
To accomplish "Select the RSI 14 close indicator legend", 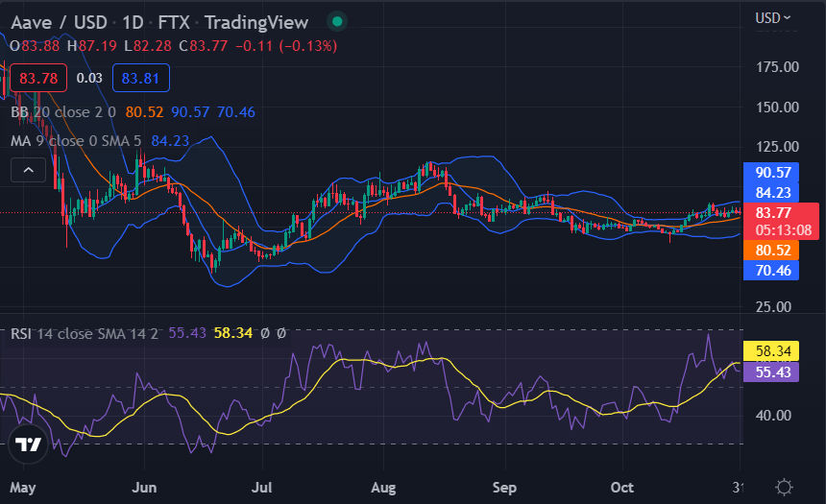I will tap(85, 334).
